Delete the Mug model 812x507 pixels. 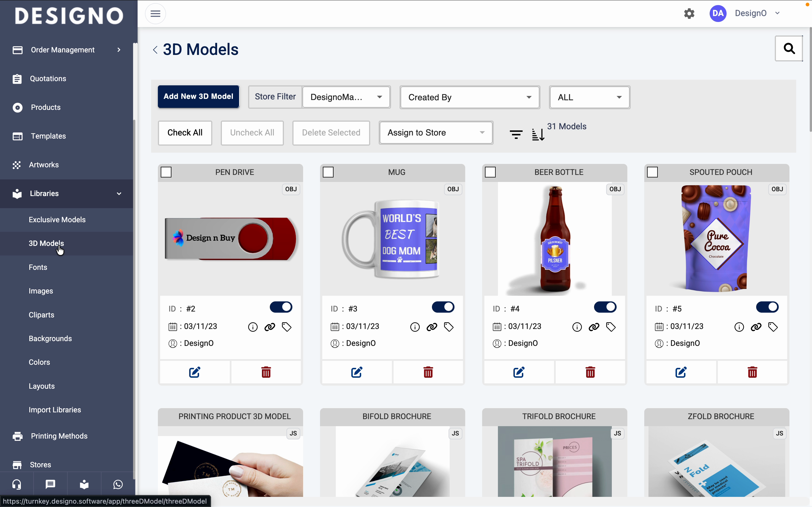click(x=428, y=372)
